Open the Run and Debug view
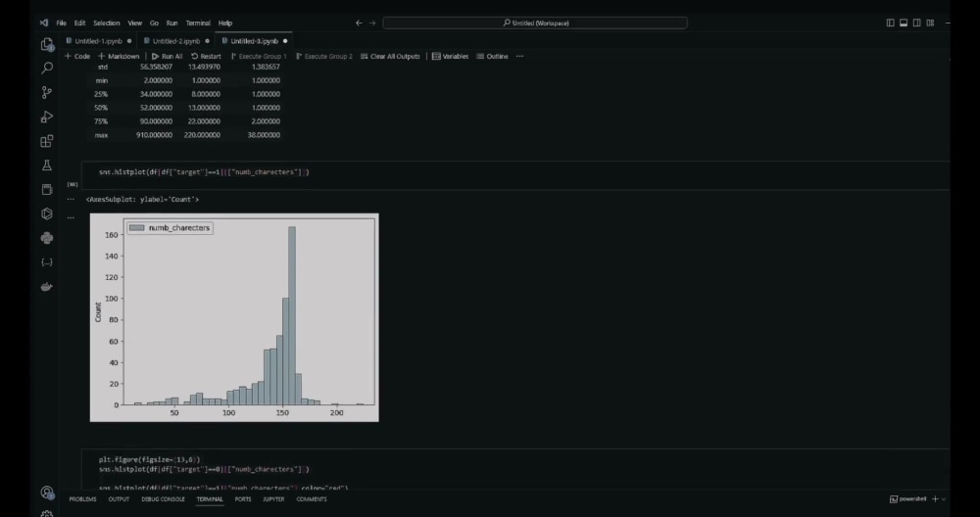 (47, 117)
